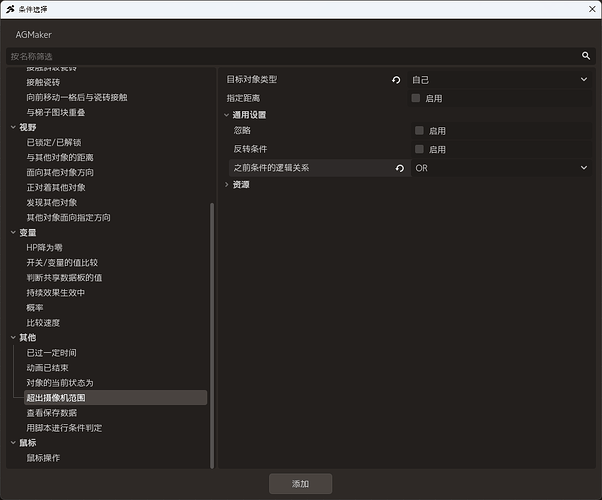Collapse the 鼠标 tree group
602x500 pixels.
(x=13, y=443)
